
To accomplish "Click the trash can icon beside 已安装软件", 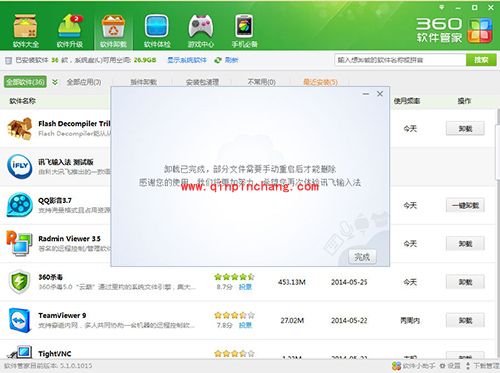I will pyautogui.click(x=8, y=60).
